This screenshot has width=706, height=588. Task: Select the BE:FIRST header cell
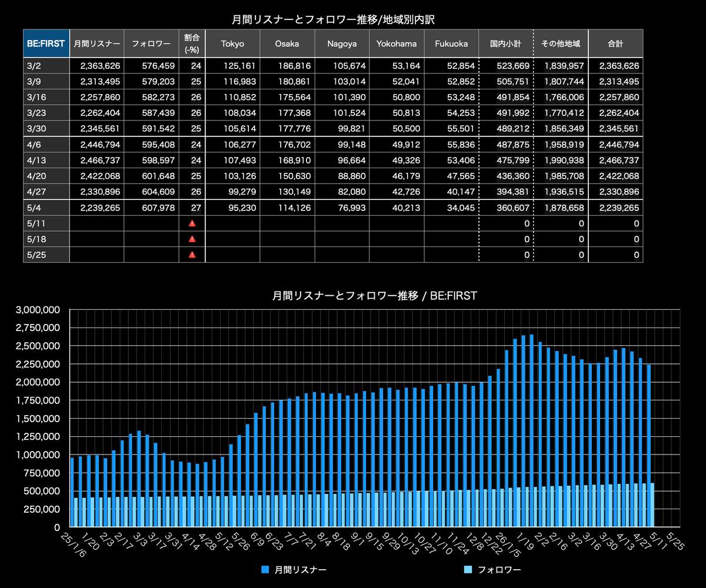[46, 44]
